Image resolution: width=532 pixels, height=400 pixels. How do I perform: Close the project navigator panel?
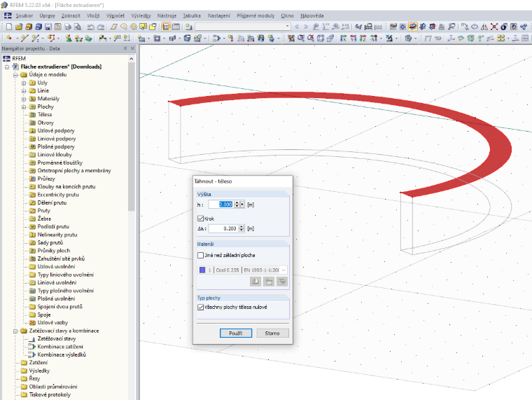tap(133, 48)
